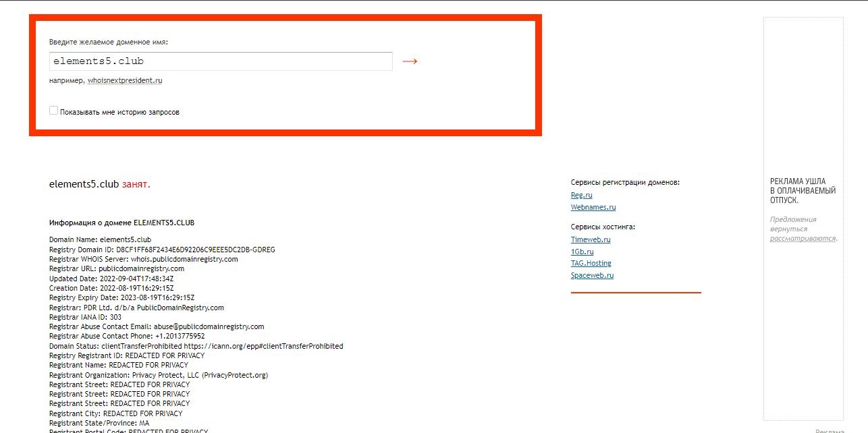Click the abuse@publicdomainregistry.com email text
Screen dimensions: 868x433
tap(209, 326)
